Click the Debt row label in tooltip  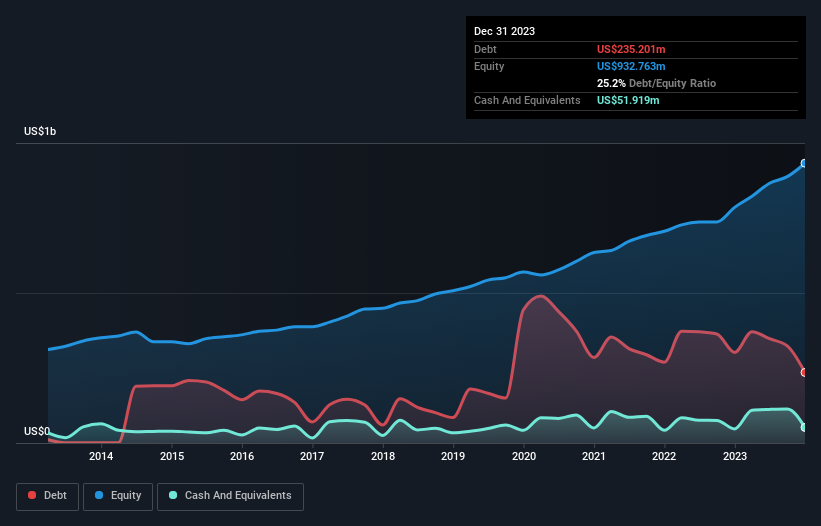point(485,49)
